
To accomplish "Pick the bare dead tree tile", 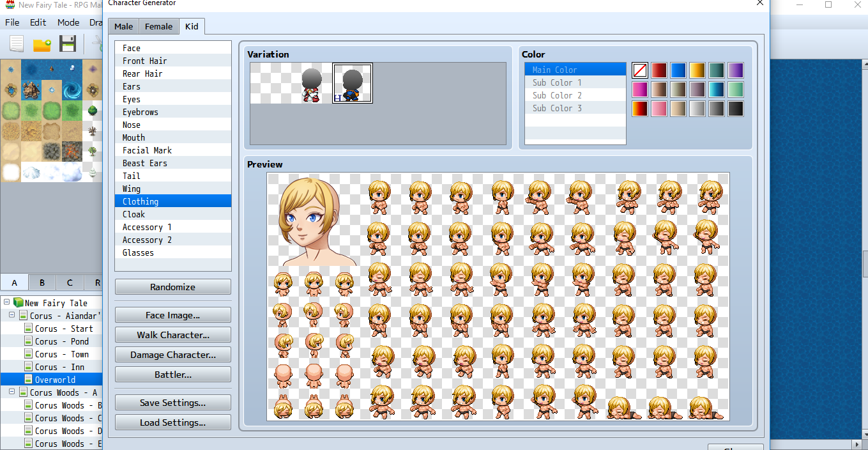I will point(93,130).
